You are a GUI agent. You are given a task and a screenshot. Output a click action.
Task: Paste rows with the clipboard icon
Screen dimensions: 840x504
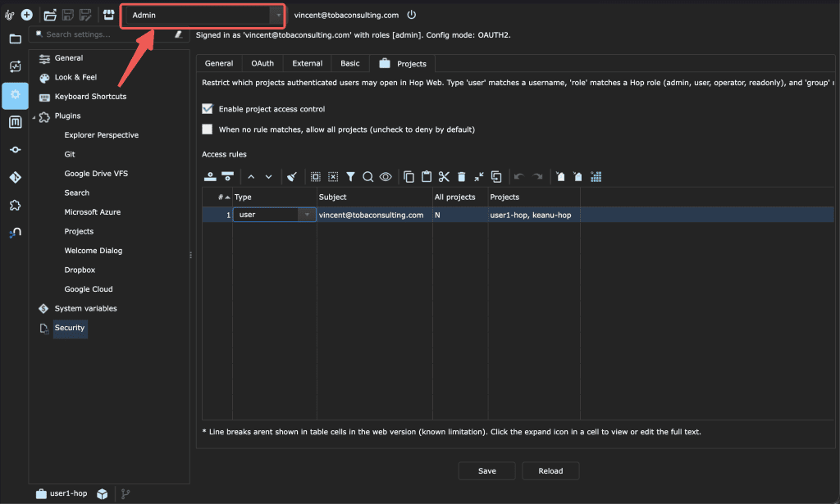(x=427, y=176)
